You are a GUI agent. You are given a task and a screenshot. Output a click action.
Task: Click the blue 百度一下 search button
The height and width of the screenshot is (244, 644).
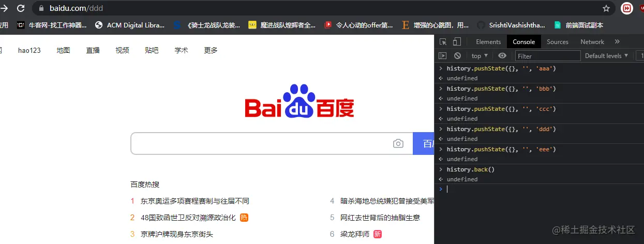pos(424,143)
